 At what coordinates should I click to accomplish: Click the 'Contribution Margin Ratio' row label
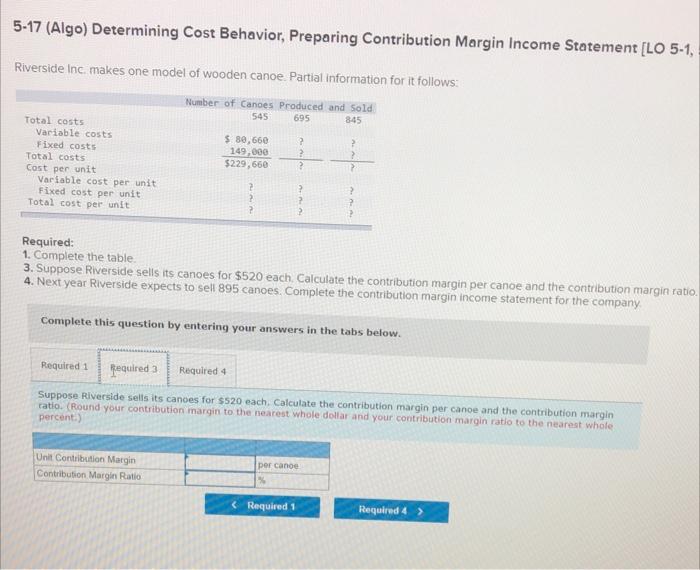[x=88, y=475]
